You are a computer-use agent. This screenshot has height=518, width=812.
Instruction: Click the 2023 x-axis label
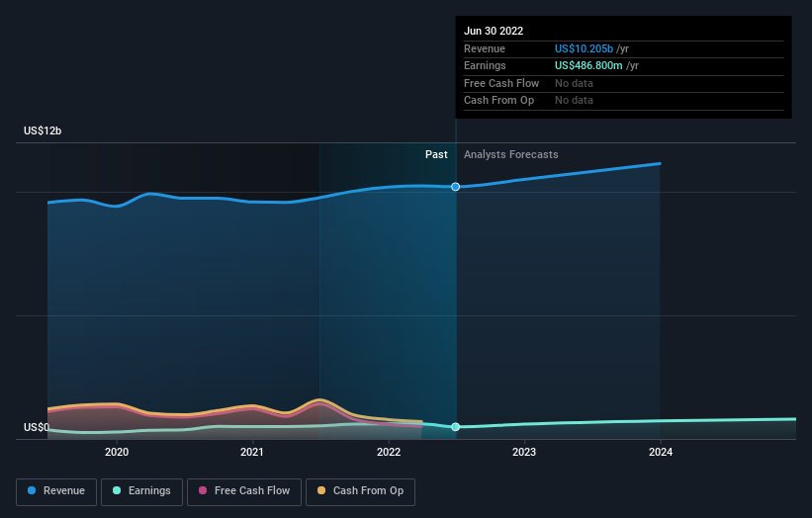coord(524,453)
